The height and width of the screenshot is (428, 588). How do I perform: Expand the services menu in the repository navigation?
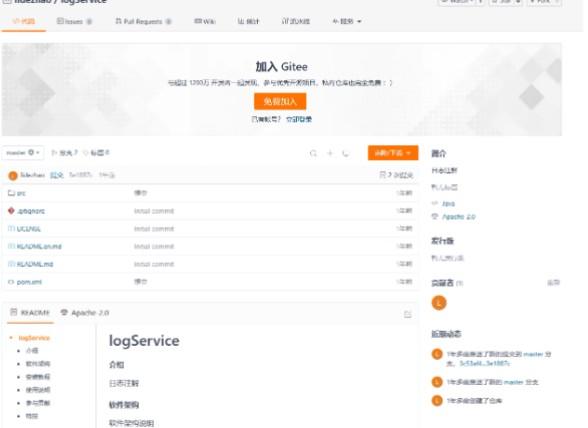[346, 21]
